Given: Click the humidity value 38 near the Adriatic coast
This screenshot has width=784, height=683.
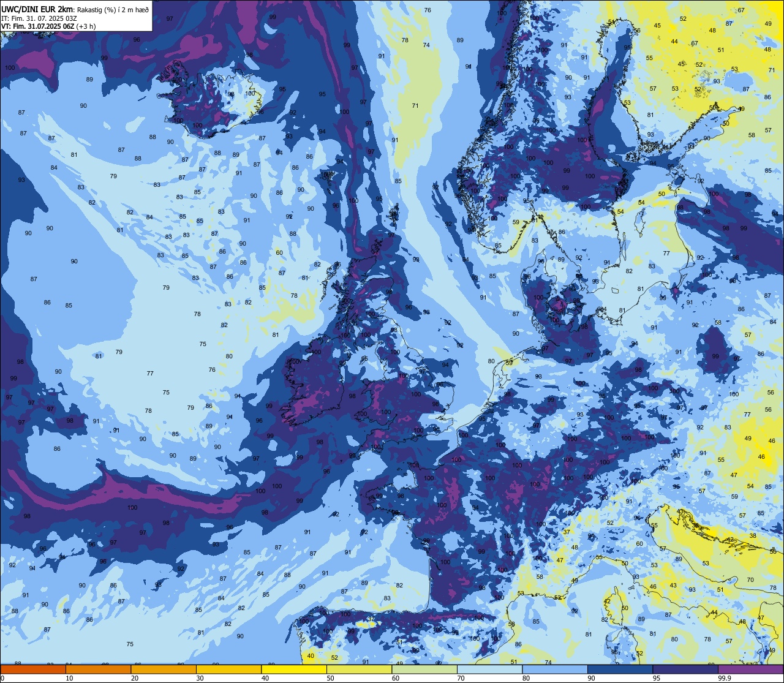Looking at the screenshot, I should pos(753,535).
